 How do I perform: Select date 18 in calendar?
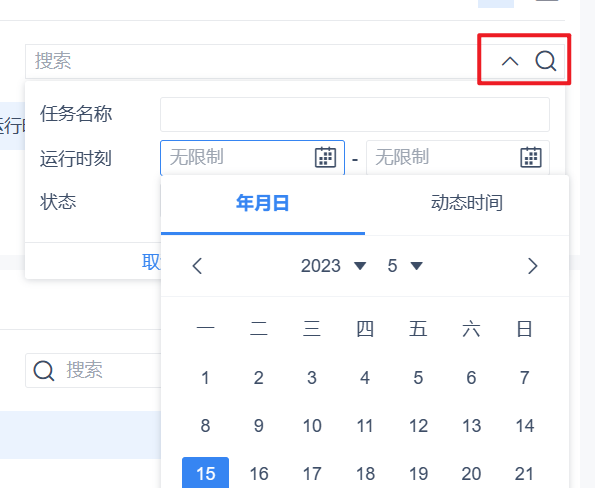(365, 474)
